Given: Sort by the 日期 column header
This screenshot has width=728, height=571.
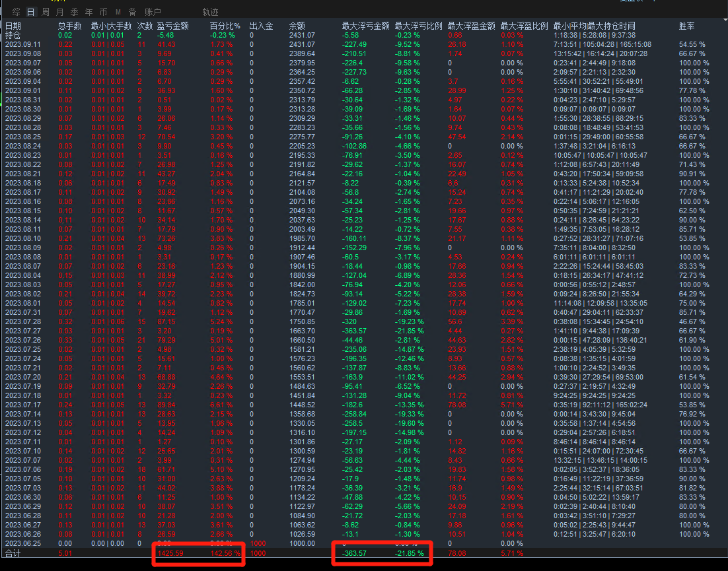Looking at the screenshot, I should pyautogui.click(x=13, y=26).
